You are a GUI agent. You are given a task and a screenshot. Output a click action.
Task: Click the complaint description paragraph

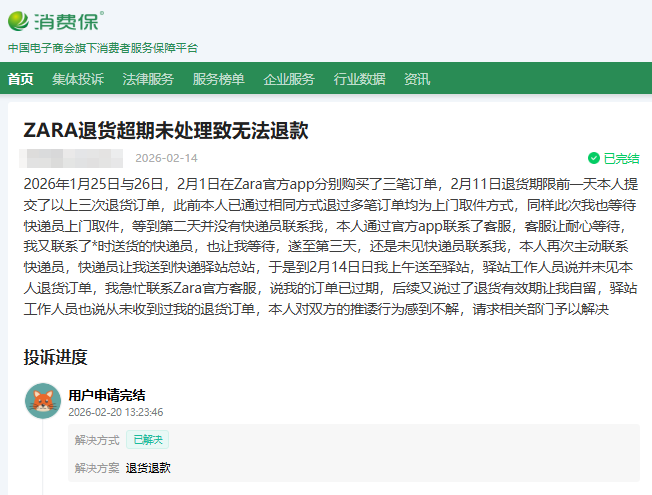(x=325, y=246)
